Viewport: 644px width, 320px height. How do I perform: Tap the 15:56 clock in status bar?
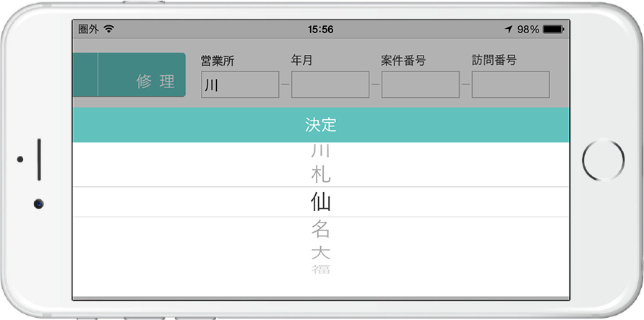pyautogui.click(x=320, y=30)
